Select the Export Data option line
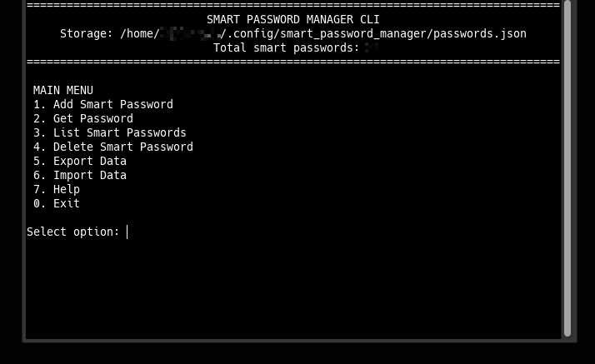 point(80,161)
